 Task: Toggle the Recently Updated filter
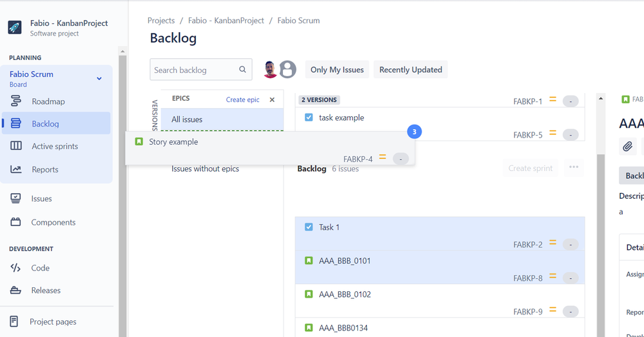pos(411,70)
